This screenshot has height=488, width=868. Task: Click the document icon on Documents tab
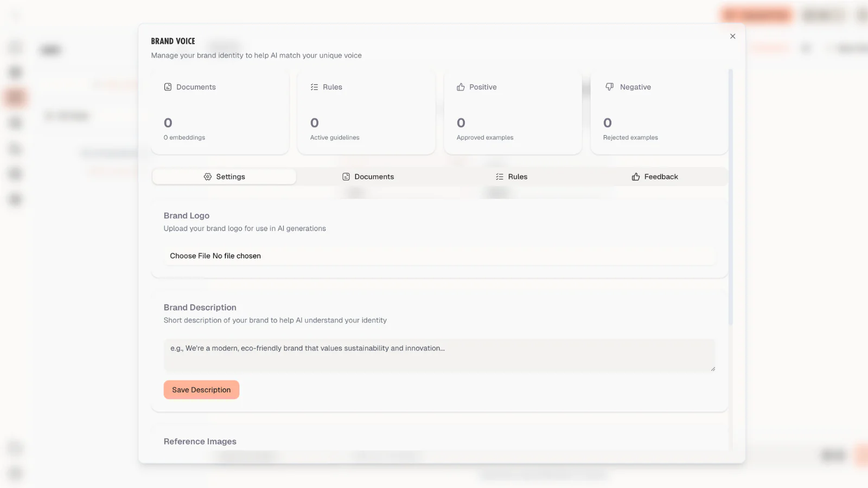click(346, 177)
